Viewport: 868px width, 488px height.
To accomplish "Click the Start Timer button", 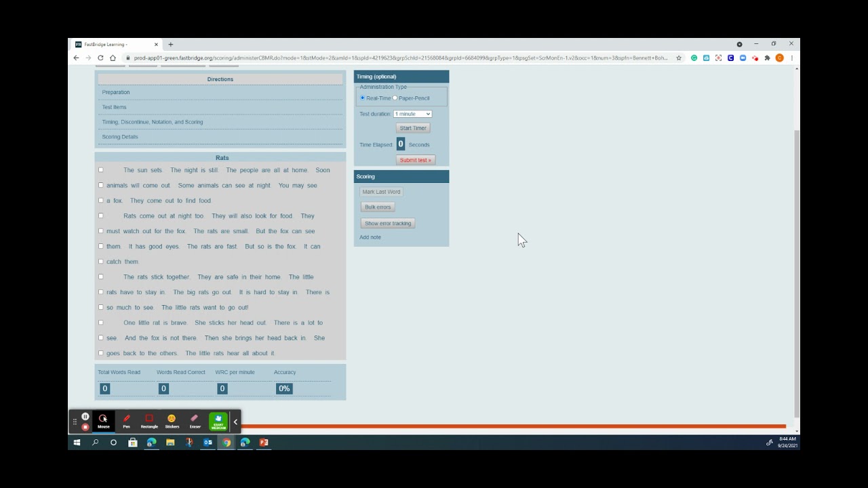I will pos(413,128).
